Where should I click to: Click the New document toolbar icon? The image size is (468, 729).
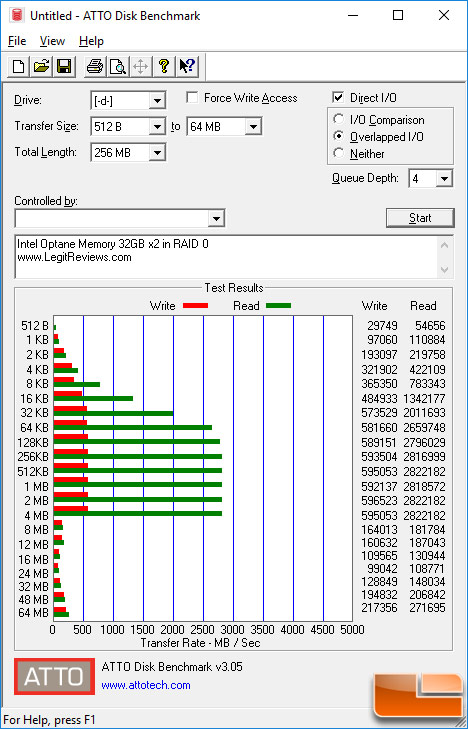[19, 67]
